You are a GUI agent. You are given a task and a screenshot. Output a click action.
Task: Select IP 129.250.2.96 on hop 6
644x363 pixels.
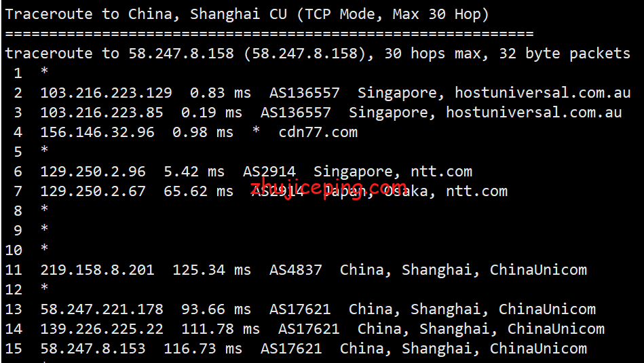[92, 172]
